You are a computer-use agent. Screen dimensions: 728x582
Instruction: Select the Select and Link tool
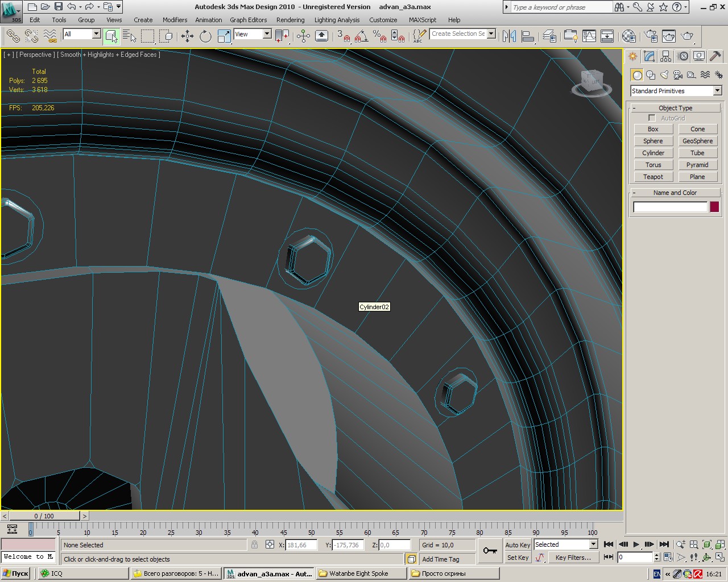(13, 36)
